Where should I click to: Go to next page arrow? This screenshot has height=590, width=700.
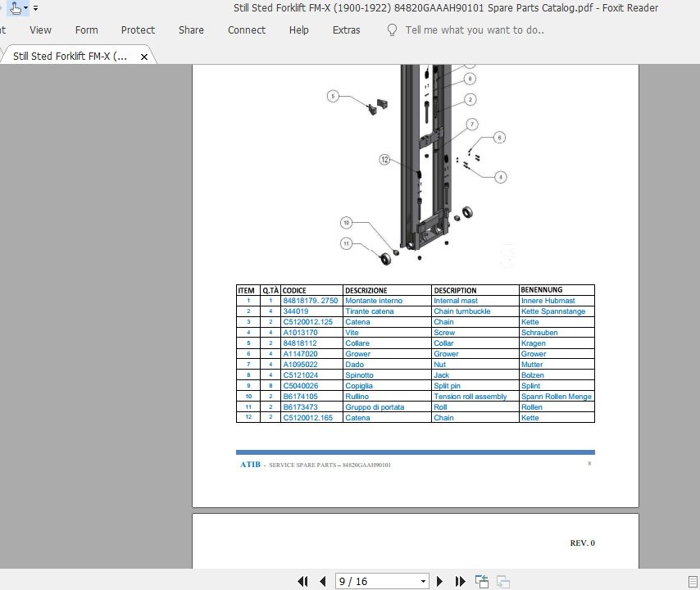coord(439,581)
